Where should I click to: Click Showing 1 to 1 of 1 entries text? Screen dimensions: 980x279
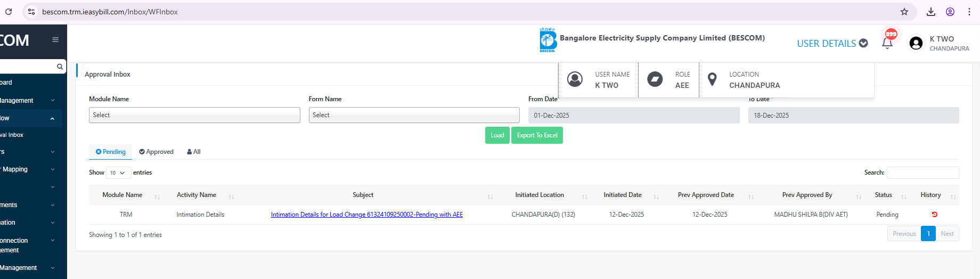point(125,235)
